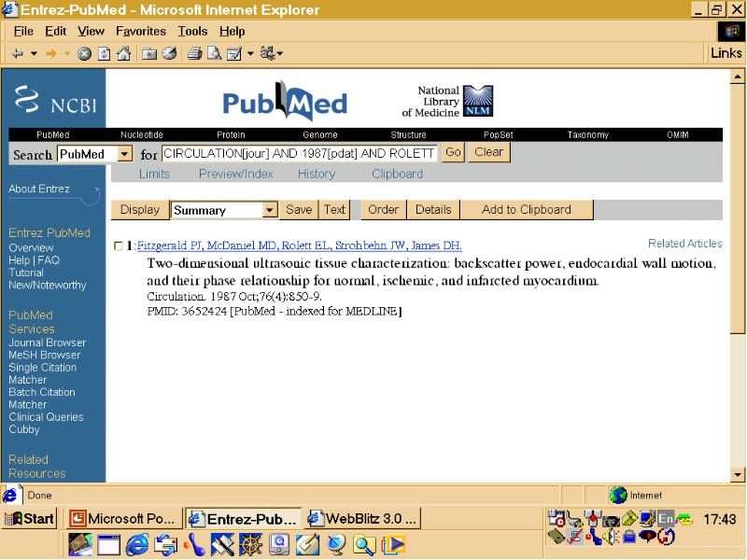Open the Forward button history dropdown arrow
Image resolution: width=747 pixels, height=560 pixels.
(67, 54)
